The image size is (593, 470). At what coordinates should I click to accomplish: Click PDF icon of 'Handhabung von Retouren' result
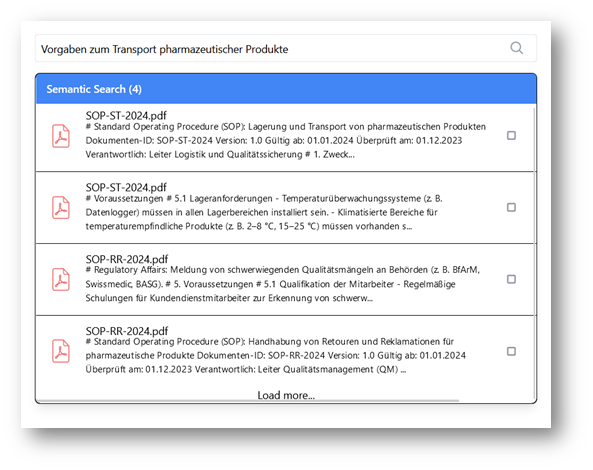point(61,351)
